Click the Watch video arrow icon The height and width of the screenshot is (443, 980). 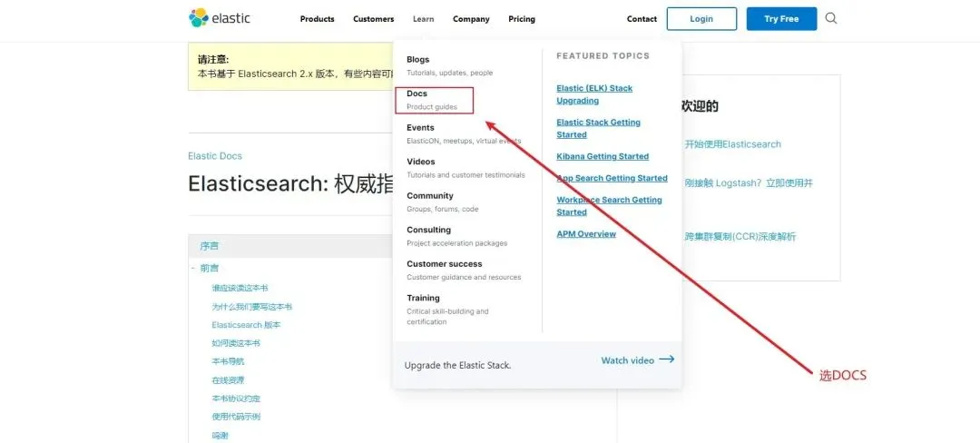(667, 359)
